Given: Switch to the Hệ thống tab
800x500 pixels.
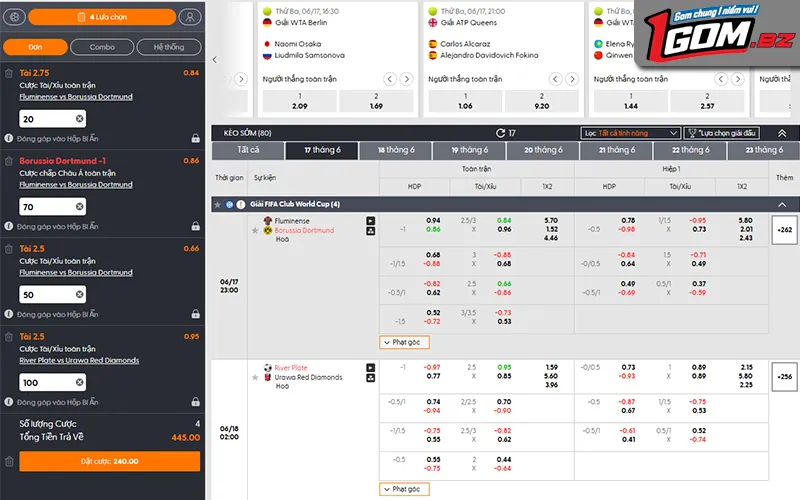Looking at the screenshot, I should tap(169, 47).
